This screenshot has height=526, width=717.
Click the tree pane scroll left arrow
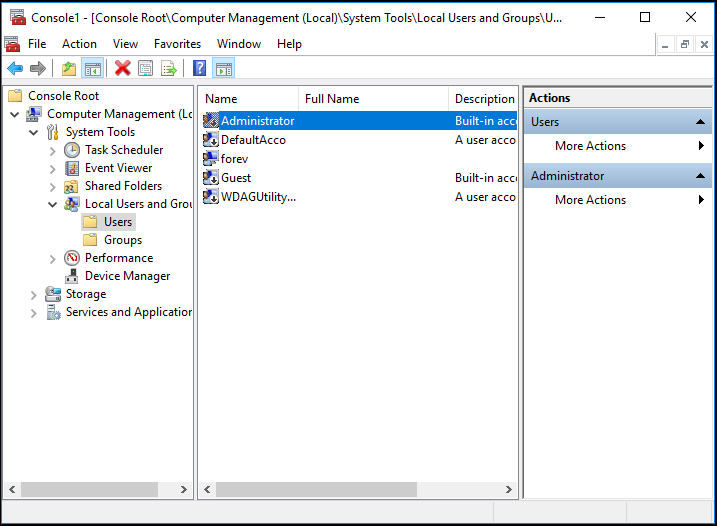click(x=12, y=489)
